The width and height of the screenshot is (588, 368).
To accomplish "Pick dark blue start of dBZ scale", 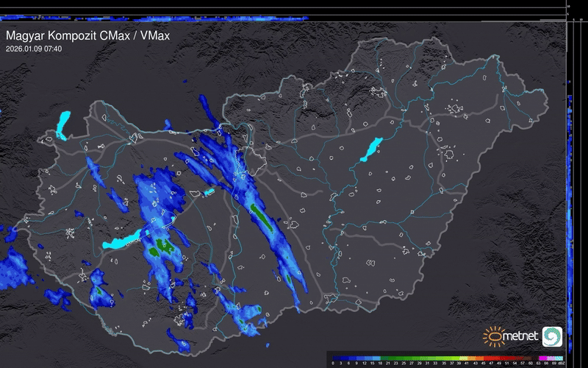I will pyautogui.click(x=338, y=356).
